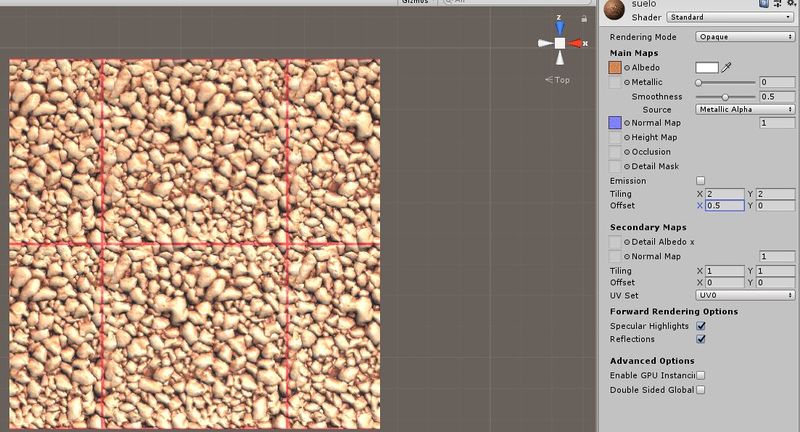Open the UV Set dropdown showing UV0
Image resolution: width=800 pixels, height=432 pixels.
point(745,295)
